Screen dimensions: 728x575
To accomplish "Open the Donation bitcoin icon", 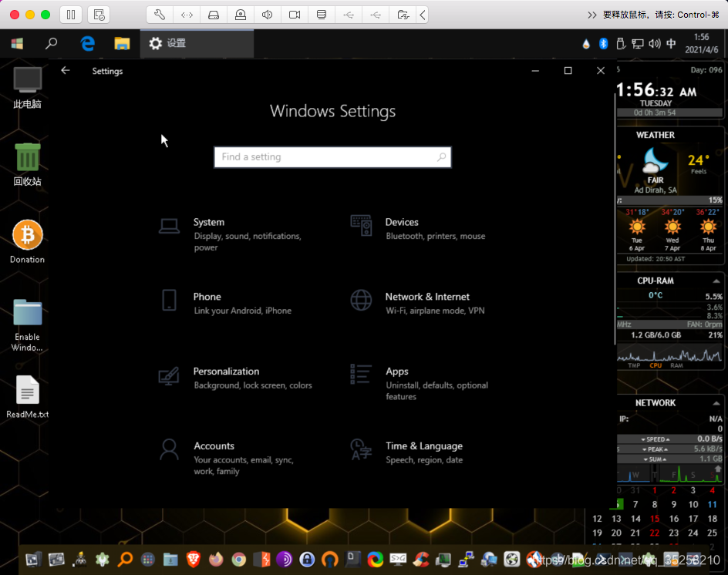I will coord(28,242).
